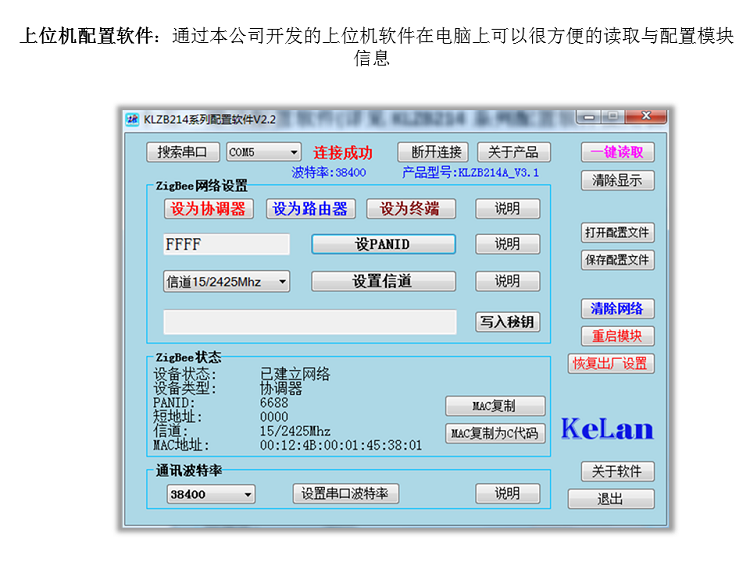Click the 设PANID button

tap(383, 244)
